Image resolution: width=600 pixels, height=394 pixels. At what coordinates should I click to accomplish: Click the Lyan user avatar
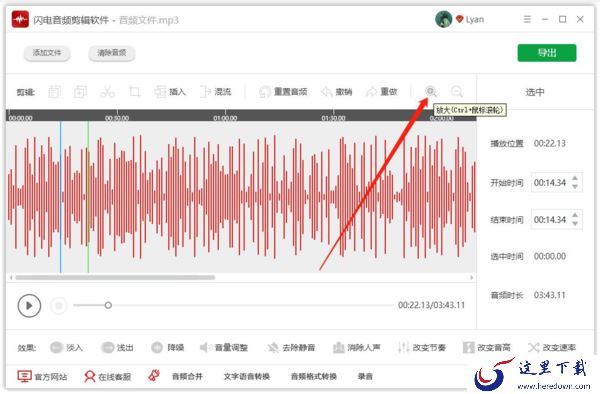click(x=443, y=19)
